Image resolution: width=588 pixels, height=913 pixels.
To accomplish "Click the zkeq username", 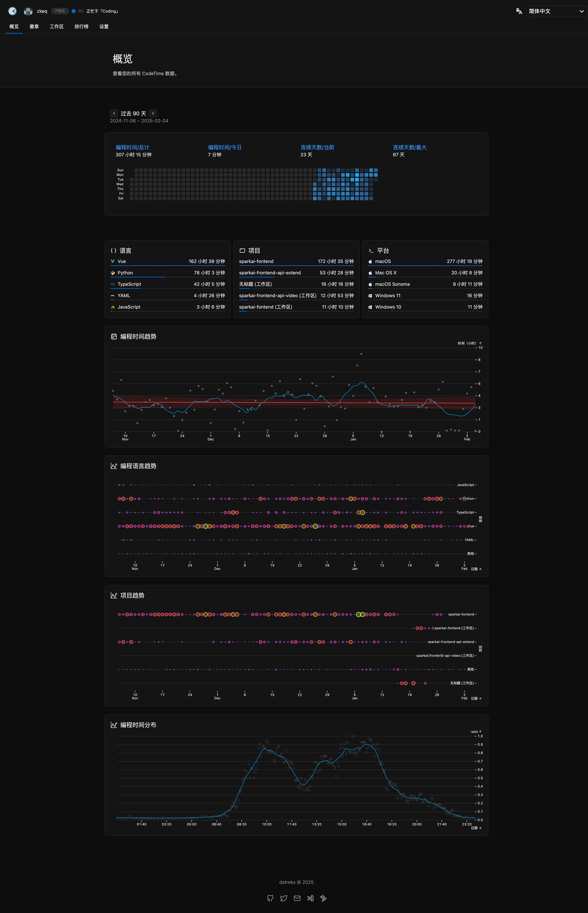I will pos(42,11).
